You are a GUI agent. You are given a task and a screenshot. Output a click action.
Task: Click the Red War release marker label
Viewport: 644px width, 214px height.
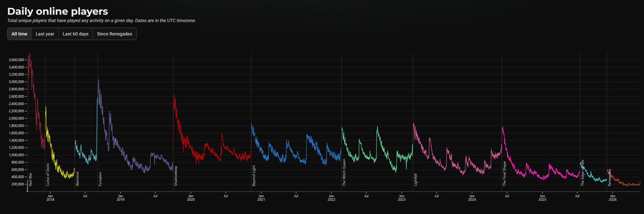[x=31, y=180]
